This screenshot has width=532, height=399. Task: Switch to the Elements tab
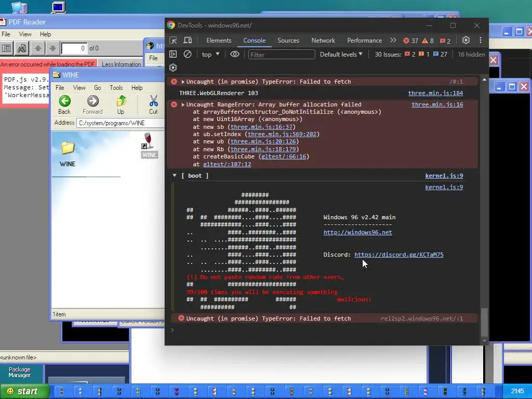point(219,41)
